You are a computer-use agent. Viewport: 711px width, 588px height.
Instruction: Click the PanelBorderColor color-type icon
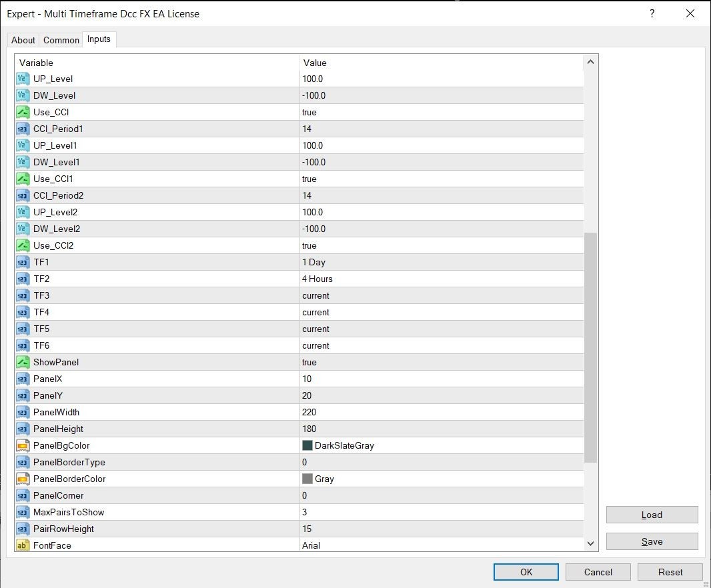click(x=22, y=479)
